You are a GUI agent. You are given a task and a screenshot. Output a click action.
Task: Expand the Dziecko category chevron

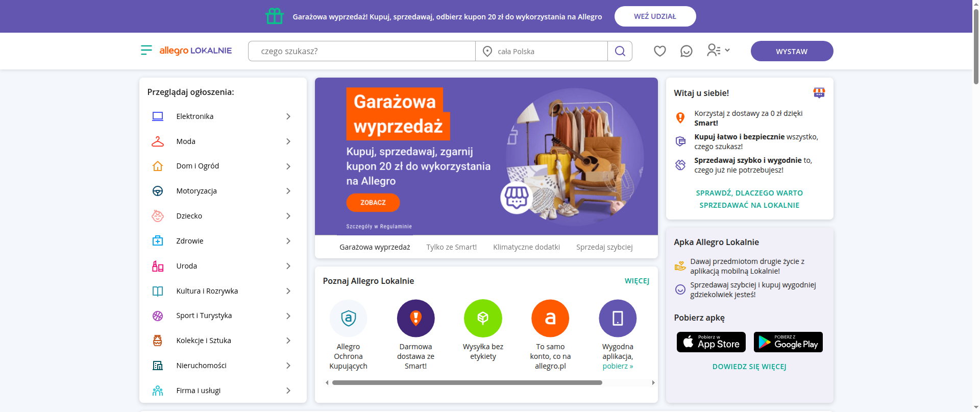(288, 216)
